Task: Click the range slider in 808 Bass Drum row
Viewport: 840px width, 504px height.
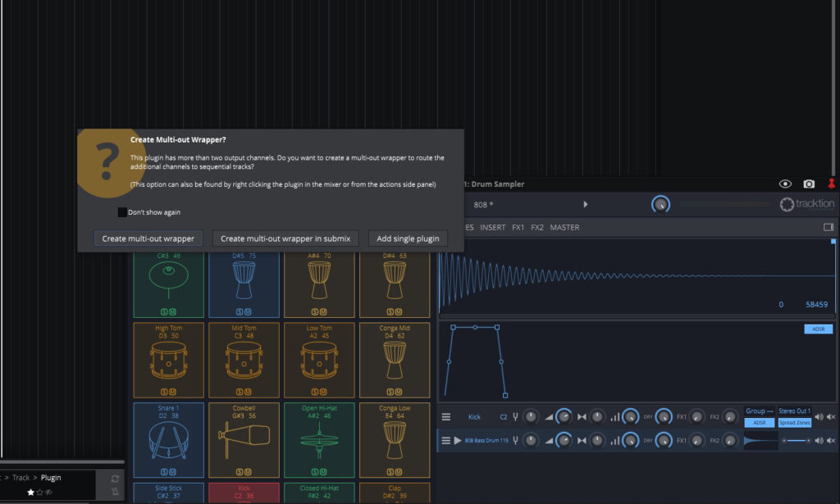Action: pyautogui.click(x=796, y=440)
